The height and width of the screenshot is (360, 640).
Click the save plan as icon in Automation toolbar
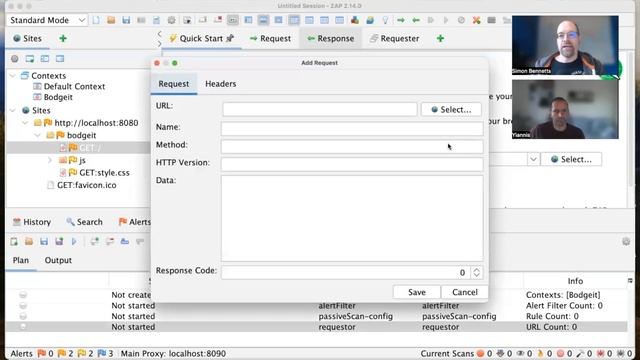59,242
